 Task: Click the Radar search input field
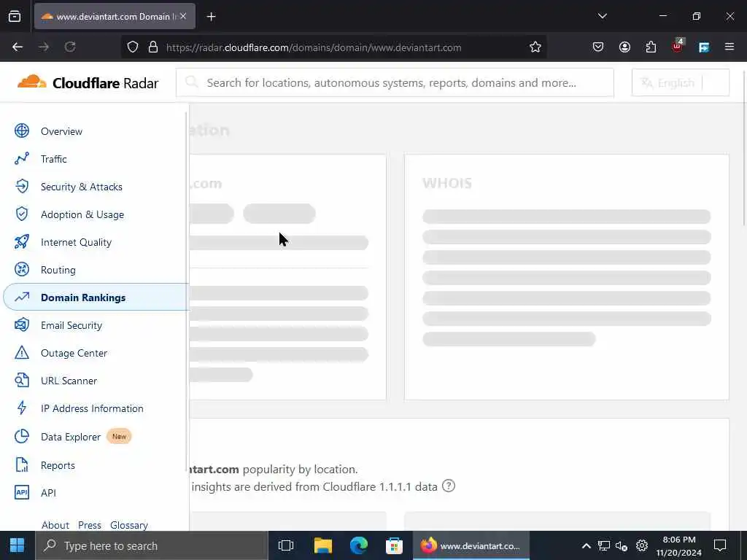coord(395,83)
